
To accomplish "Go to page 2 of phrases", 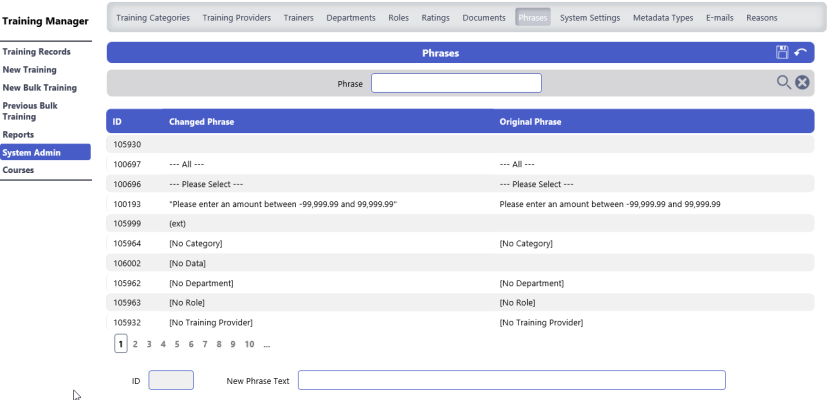I will [x=135, y=344].
